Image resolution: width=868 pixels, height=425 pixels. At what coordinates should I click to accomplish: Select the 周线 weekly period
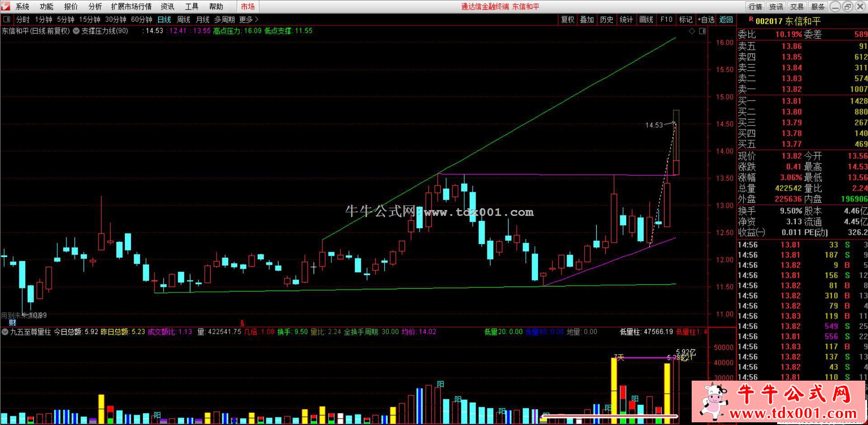[184, 19]
